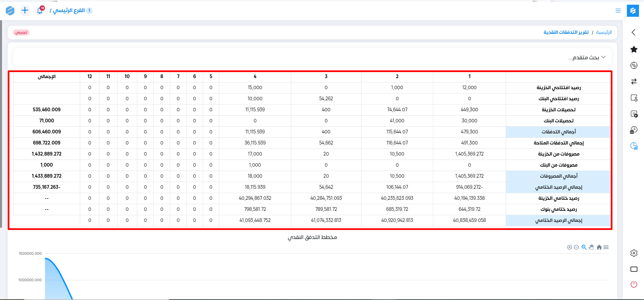The height and width of the screenshot is (300, 644).
Task: Click the blue plus add button
Action: point(25,10)
